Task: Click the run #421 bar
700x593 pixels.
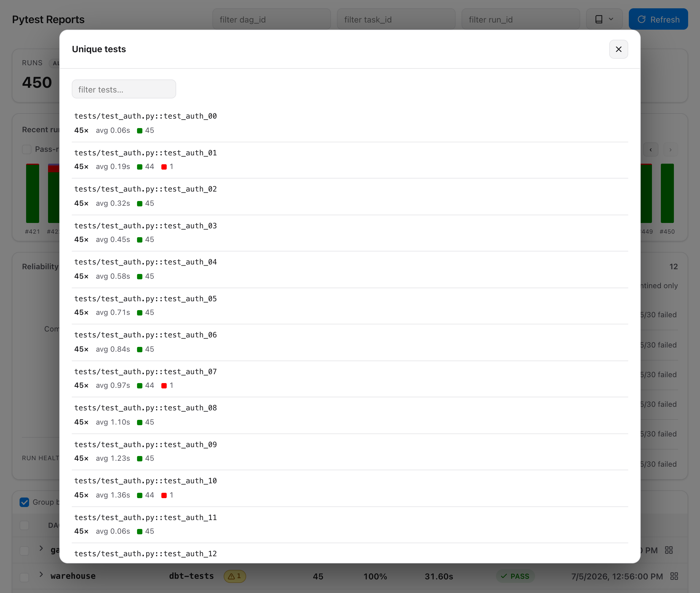Action: click(x=33, y=193)
